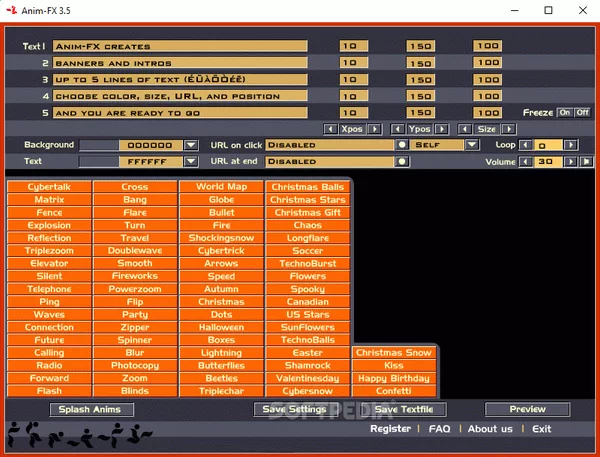Edit Text 5 Xpos value field
The width and height of the screenshot is (600, 457).
tap(354, 113)
